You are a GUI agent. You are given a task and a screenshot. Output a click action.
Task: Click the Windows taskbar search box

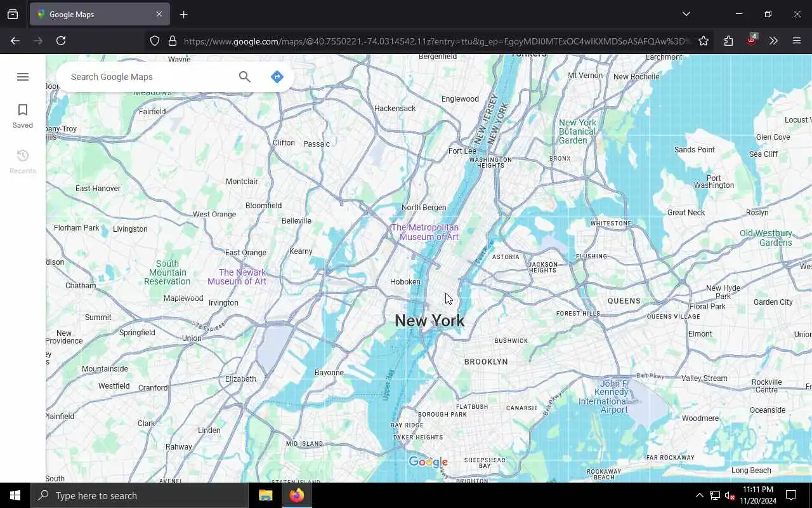point(140,495)
